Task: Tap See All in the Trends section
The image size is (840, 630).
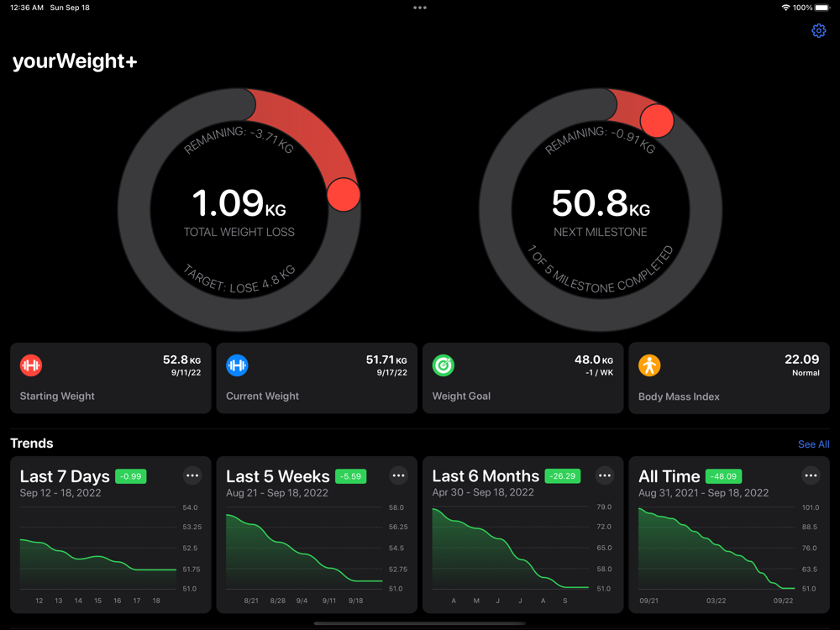Action: pyautogui.click(x=813, y=444)
